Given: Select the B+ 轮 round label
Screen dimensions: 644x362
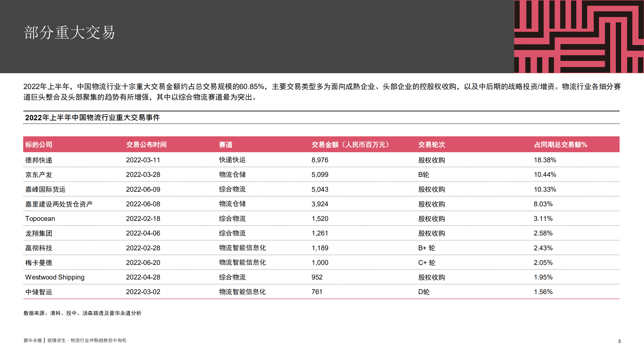Looking at the screenshot, I should [x=427, y=248].
